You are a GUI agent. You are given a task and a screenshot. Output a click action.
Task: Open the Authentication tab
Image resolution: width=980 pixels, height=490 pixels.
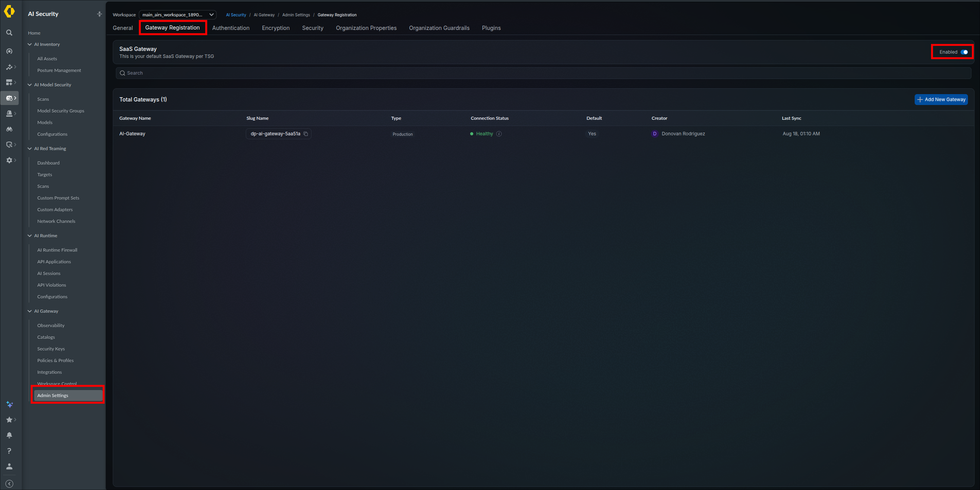pyautogui.click(x=231, y=28)
